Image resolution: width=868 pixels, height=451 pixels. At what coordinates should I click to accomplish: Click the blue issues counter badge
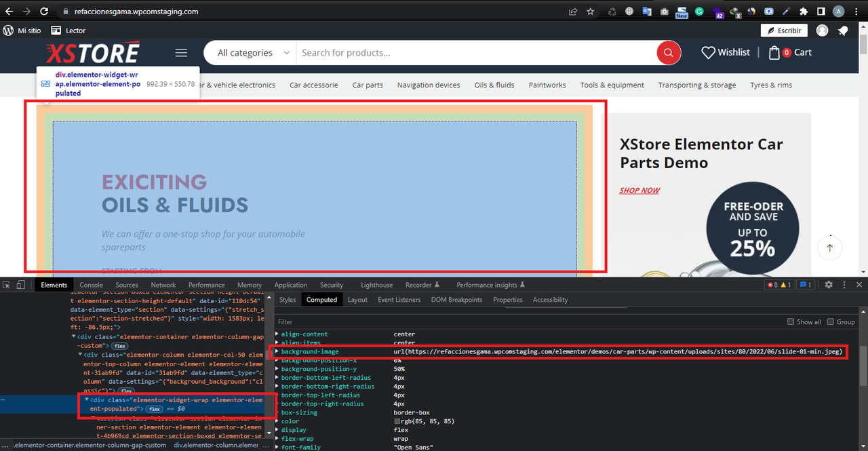(806, 285)
